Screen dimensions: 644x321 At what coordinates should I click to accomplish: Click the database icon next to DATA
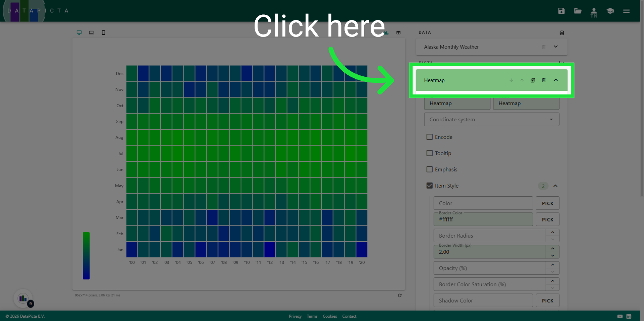click(x=561, y=33)
